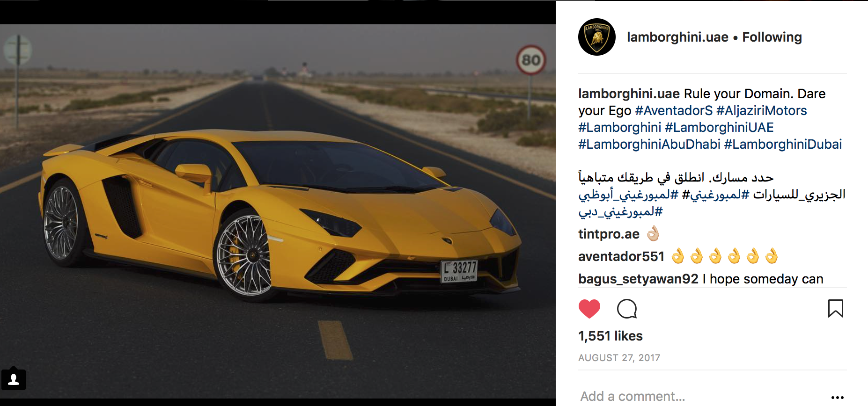Save post with the bookmark icon

pyautogui.click(x=836, y=309)
